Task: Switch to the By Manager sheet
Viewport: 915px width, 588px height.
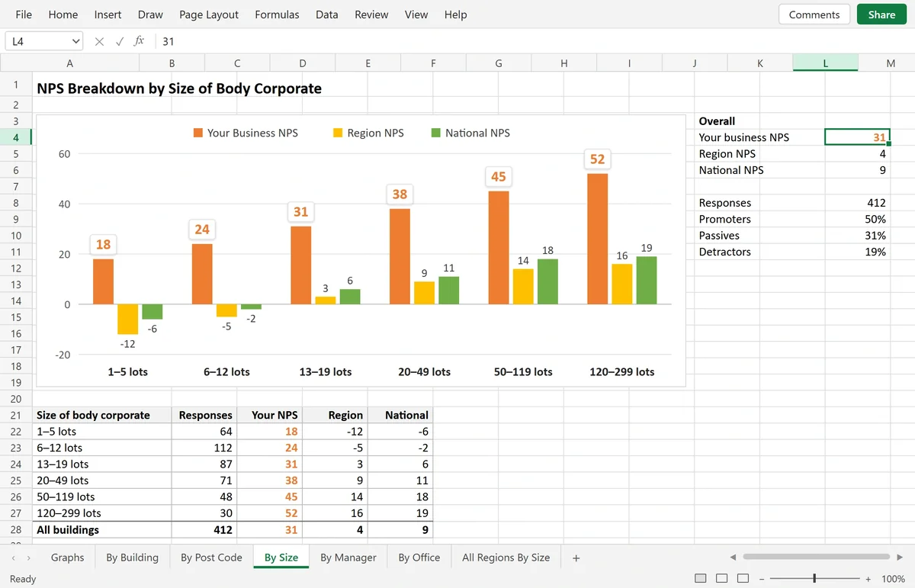Action: (348, 557)
